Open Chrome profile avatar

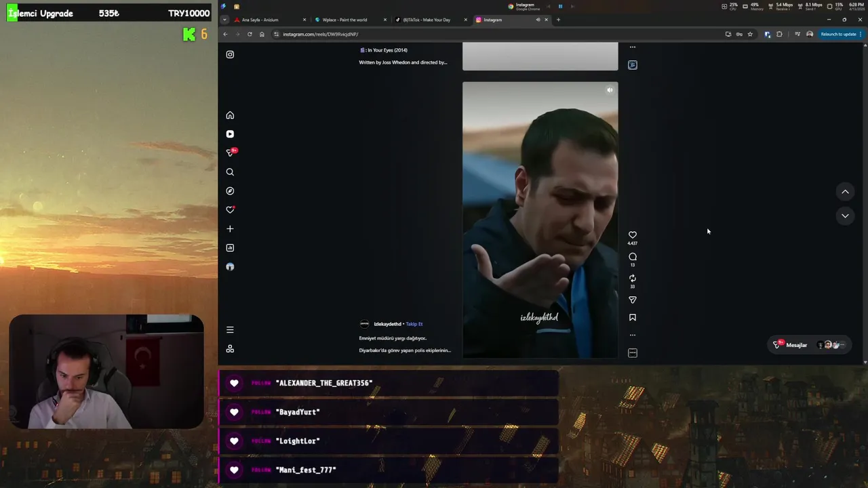pyautogui.click(x=810, y=34)
